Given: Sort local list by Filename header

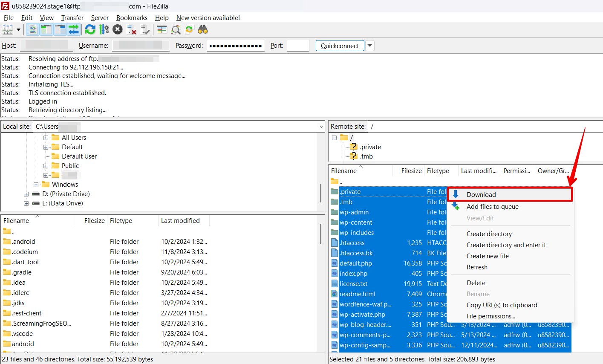Looking at the screenshot, I should tap(37, 221).
